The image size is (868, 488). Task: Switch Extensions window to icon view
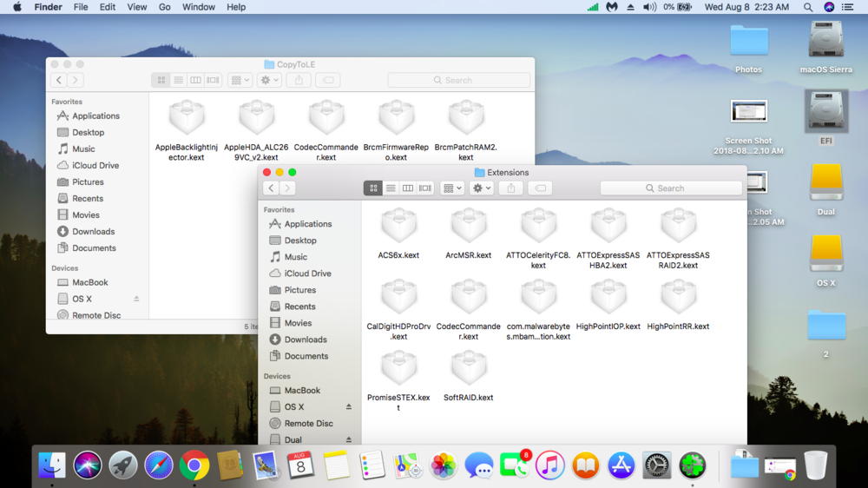click(x=373, y=188)
